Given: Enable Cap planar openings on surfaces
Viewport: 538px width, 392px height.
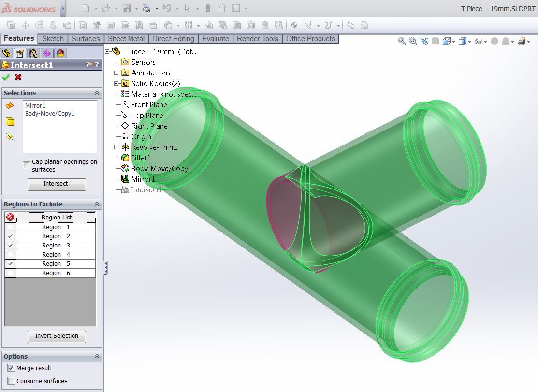Looking at the screenshot, I should pyautogui.click(x=27, y=166).
